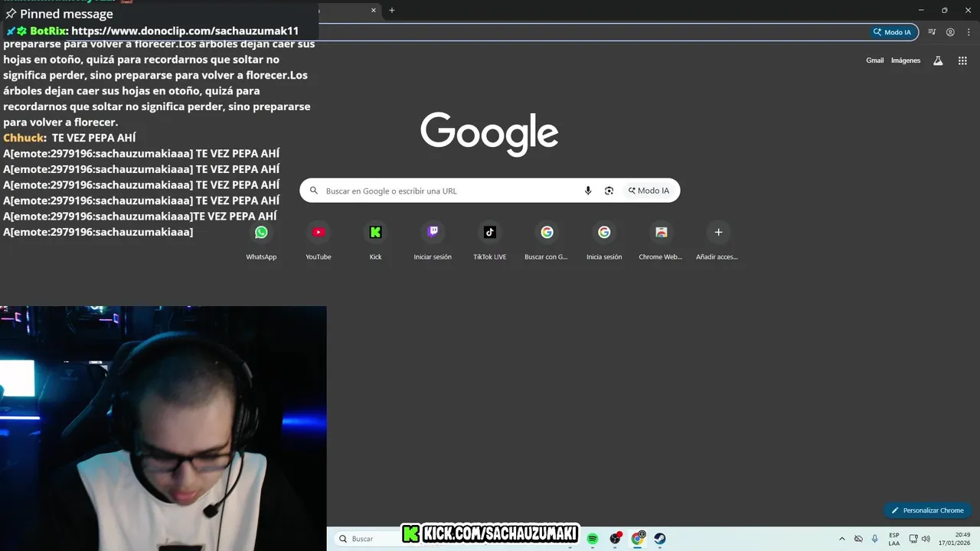The height and width of the screenshot is (551, 980).
Task: Click the streamer webcam overlay
Action: click(163, 429)
